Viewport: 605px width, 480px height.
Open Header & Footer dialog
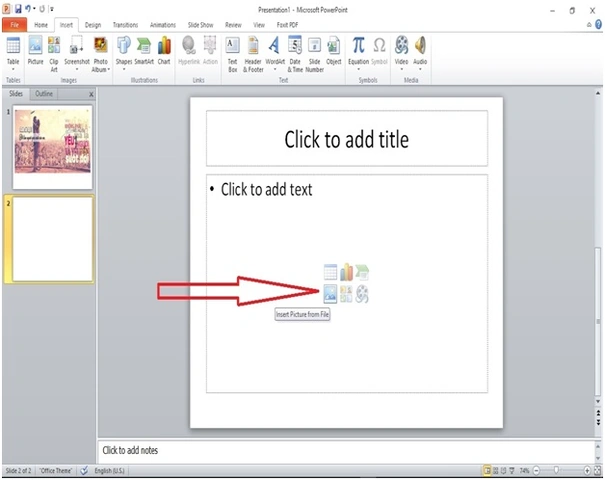[x=253, y=54]
